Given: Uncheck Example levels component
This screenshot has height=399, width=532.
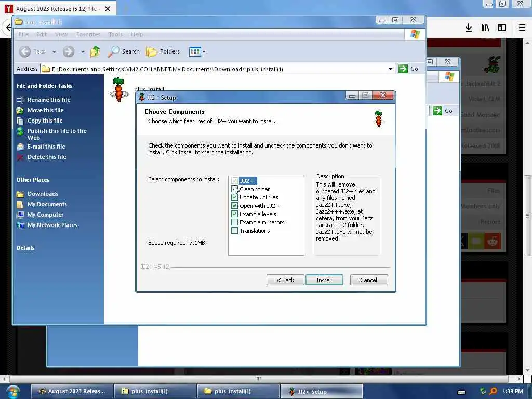Looking at the screenshot, I should [234, 214].
